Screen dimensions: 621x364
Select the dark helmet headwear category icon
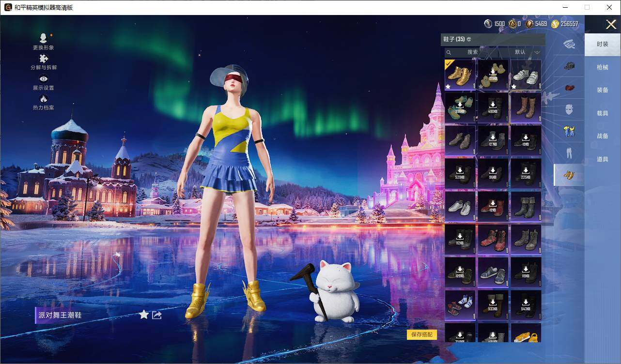(x=569, y=66)
